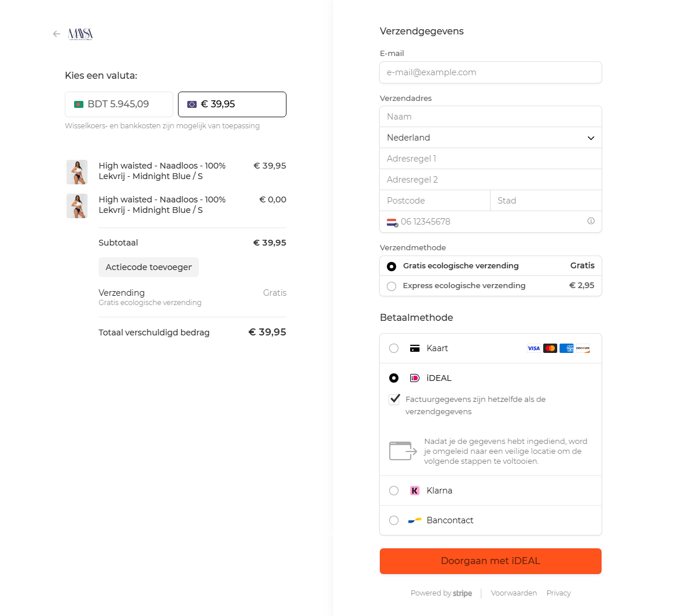
Task: Open the Privacy link
Action: [558, 593]
